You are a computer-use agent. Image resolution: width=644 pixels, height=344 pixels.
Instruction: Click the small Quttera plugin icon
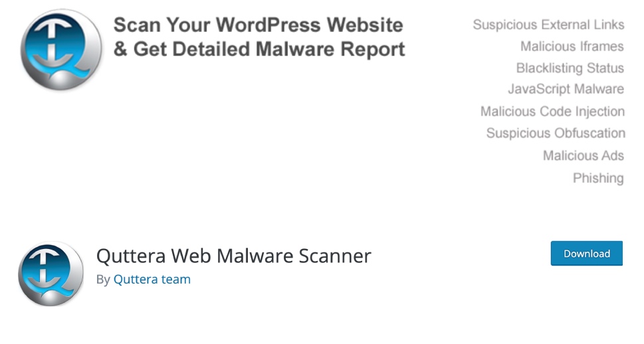(x=51, y=274)
